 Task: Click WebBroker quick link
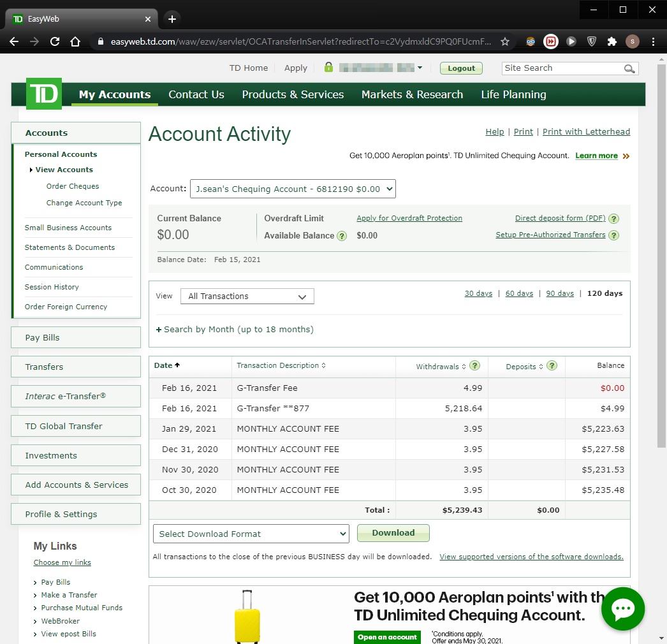coord(61,621)
